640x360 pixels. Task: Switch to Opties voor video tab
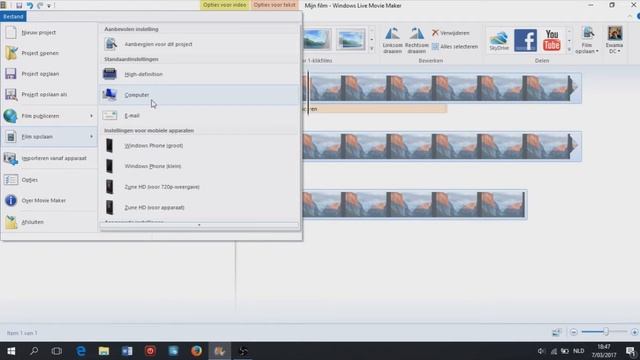tap(224, 5)
